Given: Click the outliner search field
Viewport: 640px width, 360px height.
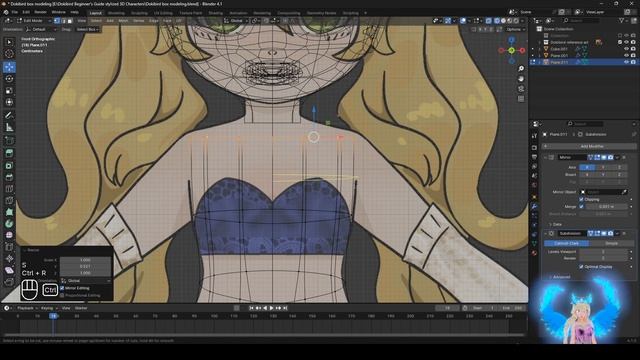Looking at the screenshot, I should 581,20.
